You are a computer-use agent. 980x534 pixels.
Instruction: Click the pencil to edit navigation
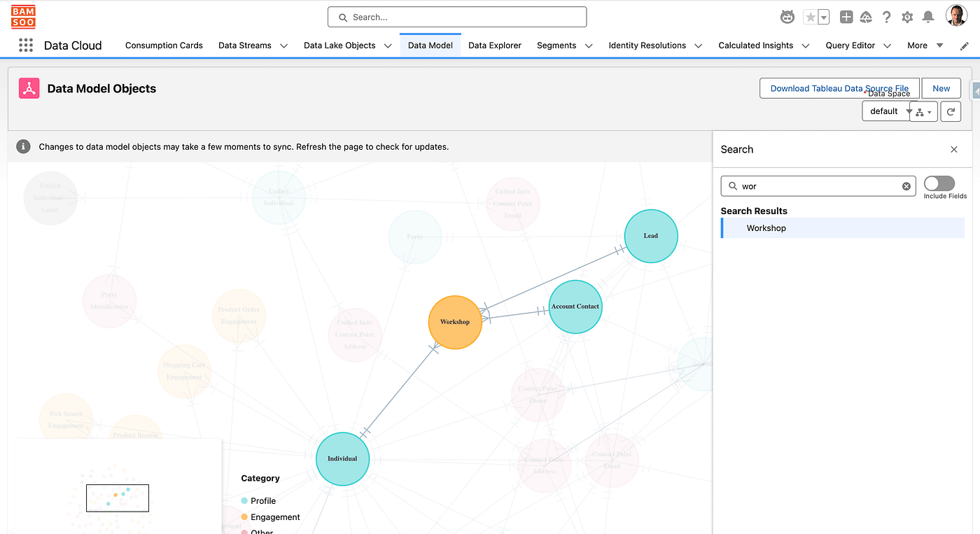click(965, 46)
